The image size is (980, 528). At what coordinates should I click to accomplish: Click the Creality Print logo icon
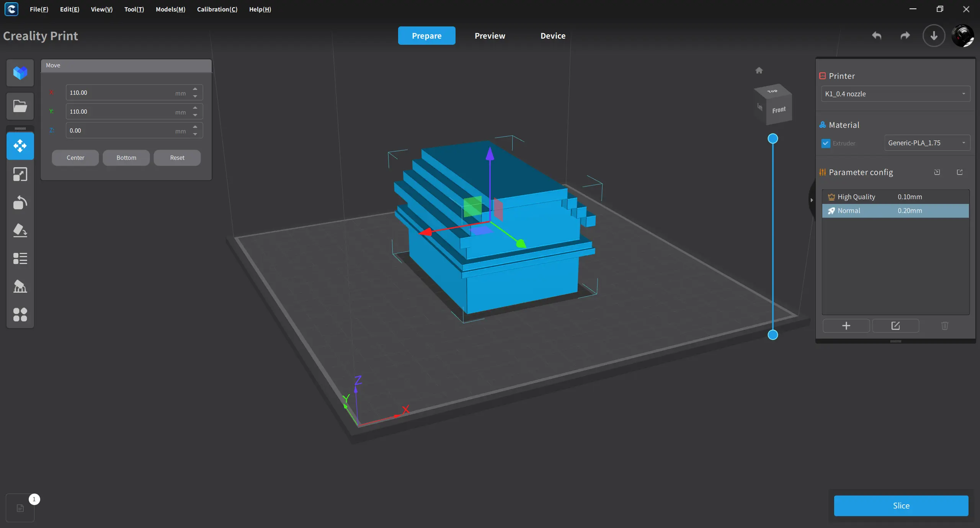(x=11, y=9)
